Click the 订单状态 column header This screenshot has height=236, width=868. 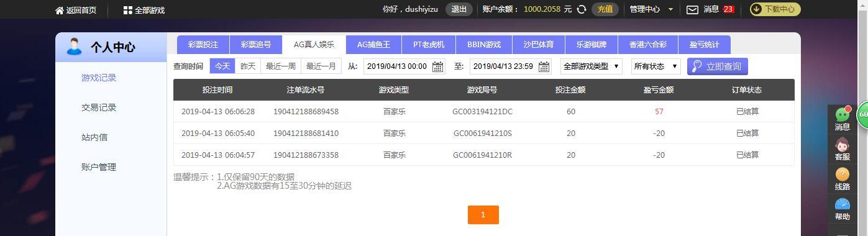(747, 90)
